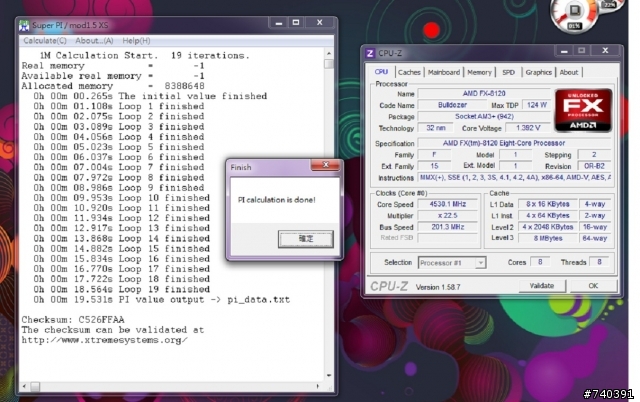
Task: Expand the Processor #1 selection dropdown
Action: pyautogui.click(x=481, y=263)
